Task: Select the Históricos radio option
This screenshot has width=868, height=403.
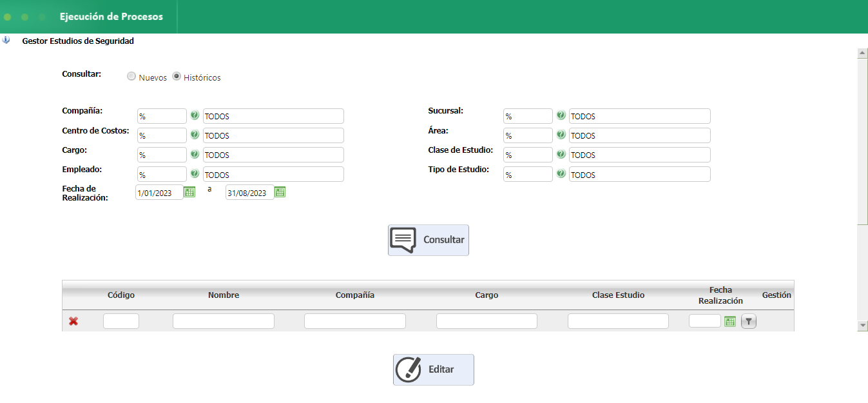Action: pyautogui.click(x=177, y=76)
